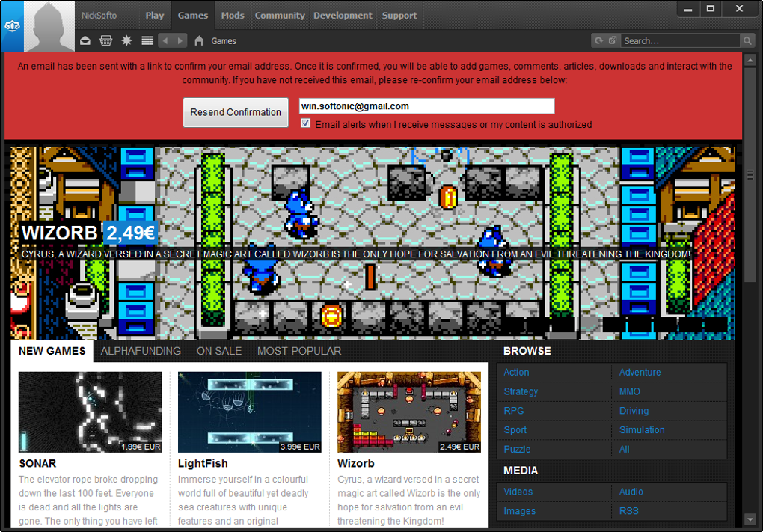The width and height of the screenshot is (763, 532).
Task: Click the refresh page icon
Action: 599,41
